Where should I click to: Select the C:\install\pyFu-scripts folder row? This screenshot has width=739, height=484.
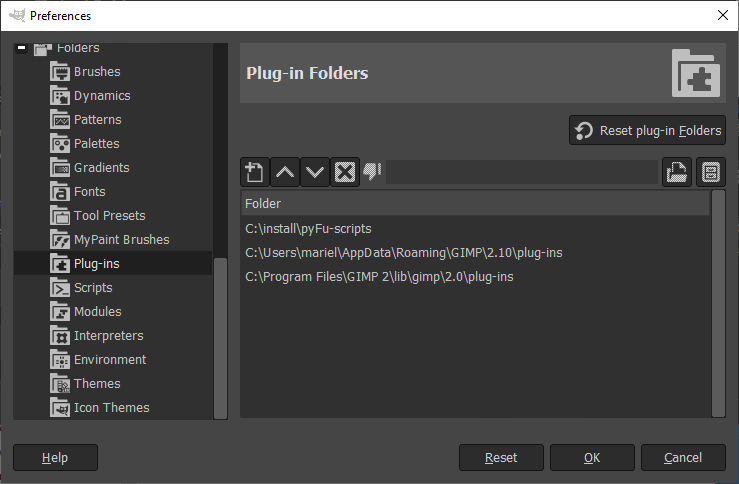pos(475,229)
